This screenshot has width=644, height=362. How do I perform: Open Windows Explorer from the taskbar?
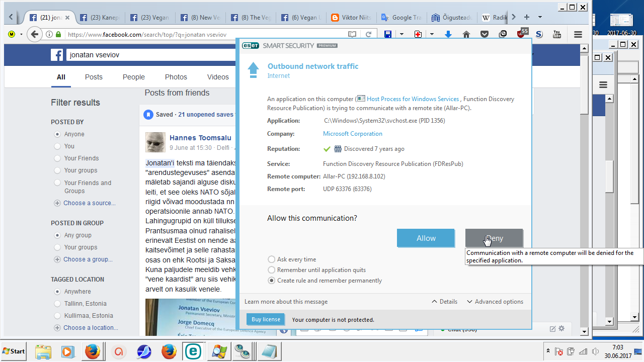click(43, 351)
